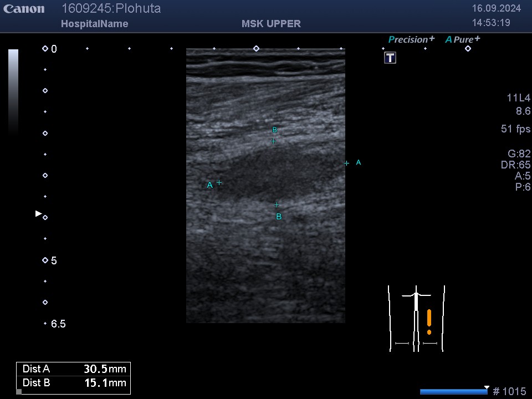Open the 11L4 transducer selection
532x399 pixels.
(518, 98)
